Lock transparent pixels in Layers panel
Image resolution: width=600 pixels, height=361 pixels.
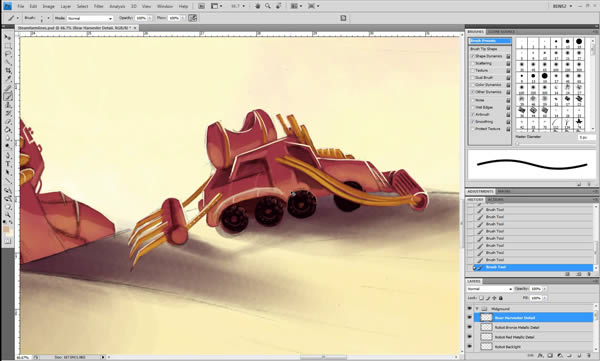coord(482,298)
